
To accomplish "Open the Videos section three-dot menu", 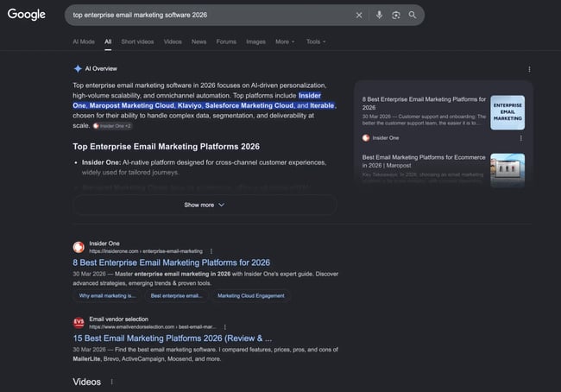I will [111, 382].
